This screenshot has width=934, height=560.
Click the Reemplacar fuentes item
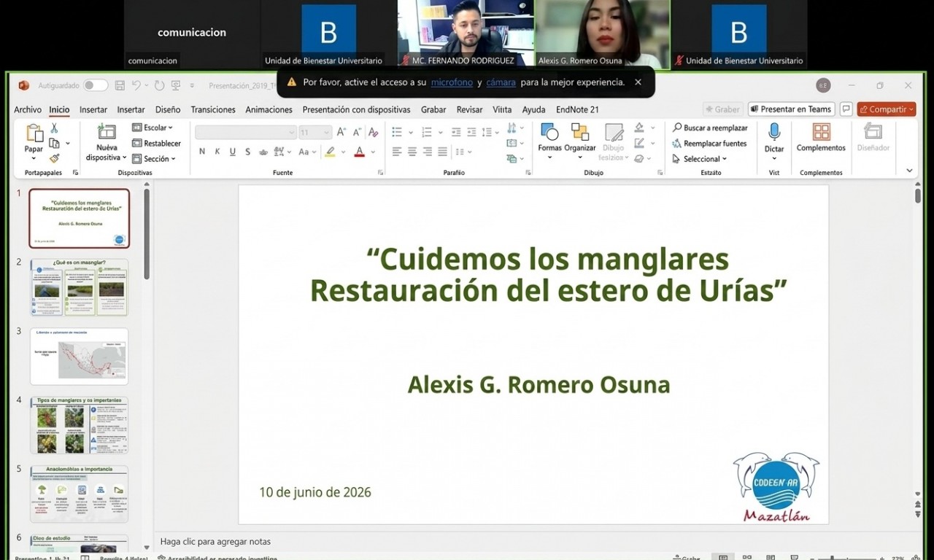pyautogui.click(x=709, y=144)
